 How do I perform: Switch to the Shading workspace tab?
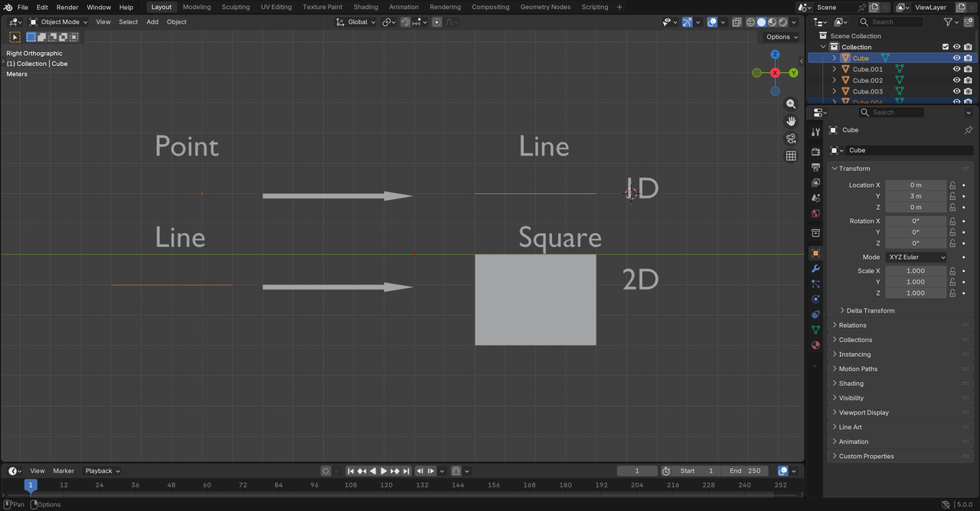(365, 7)
